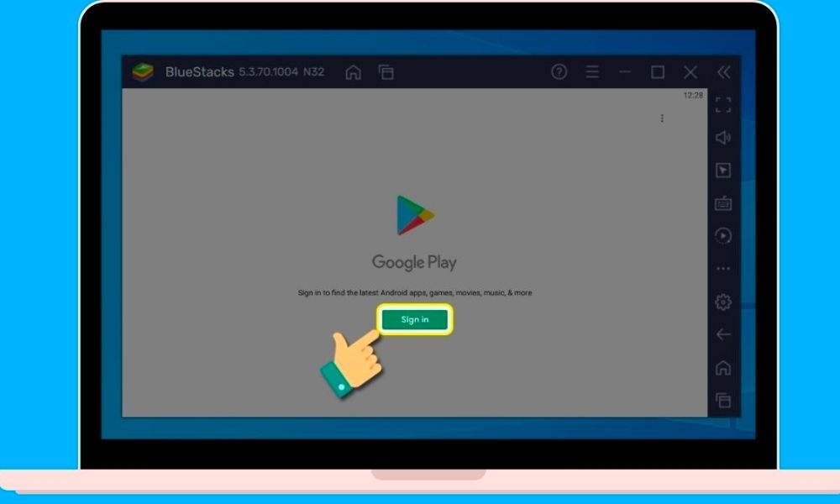Toggle fullscreen mode icon in sidebar

tap(722, 104)
